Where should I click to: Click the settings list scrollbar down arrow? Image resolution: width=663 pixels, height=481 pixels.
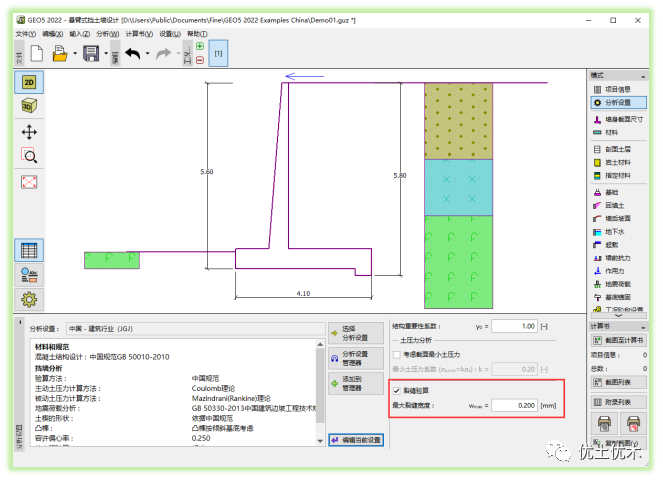[320, 441]
